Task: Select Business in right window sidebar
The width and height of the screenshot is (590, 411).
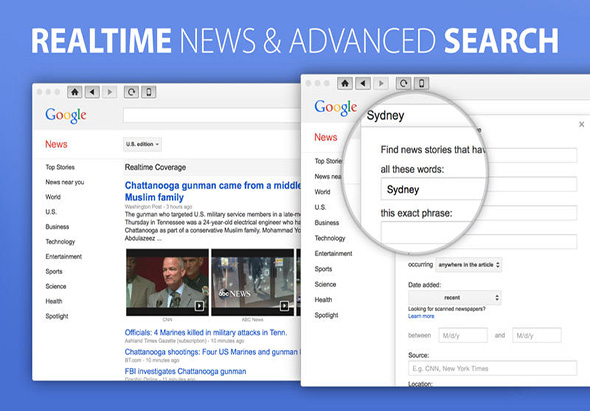Action: (x=327, y=223)
